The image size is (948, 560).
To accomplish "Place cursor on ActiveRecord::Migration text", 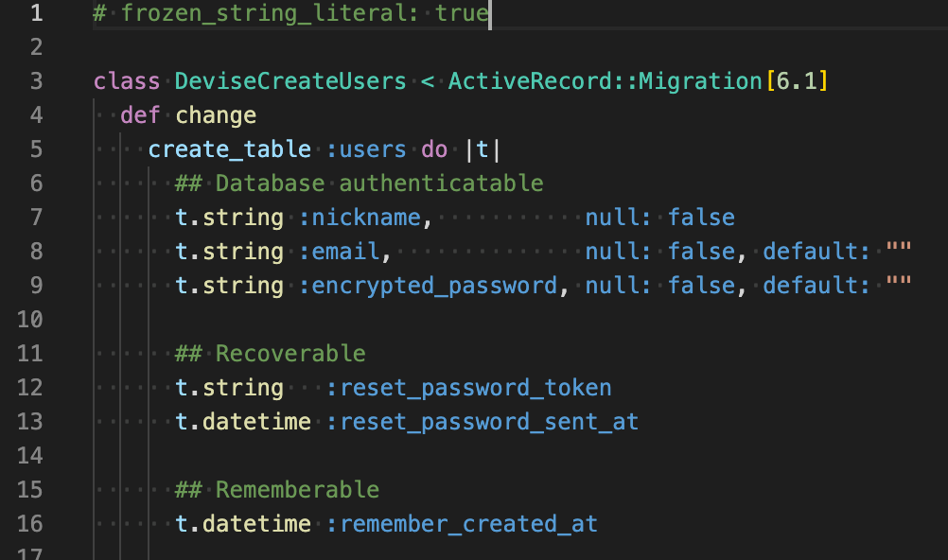I will (605, 81).
